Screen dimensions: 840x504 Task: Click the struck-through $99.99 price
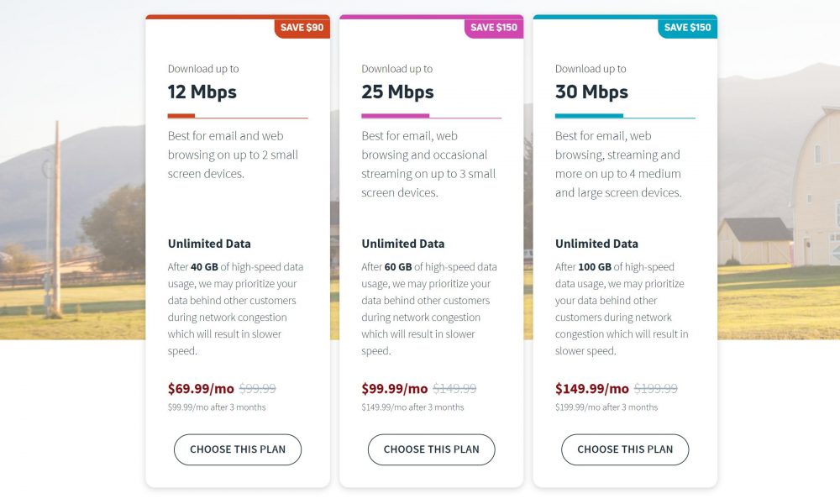(x=258, y=389)
